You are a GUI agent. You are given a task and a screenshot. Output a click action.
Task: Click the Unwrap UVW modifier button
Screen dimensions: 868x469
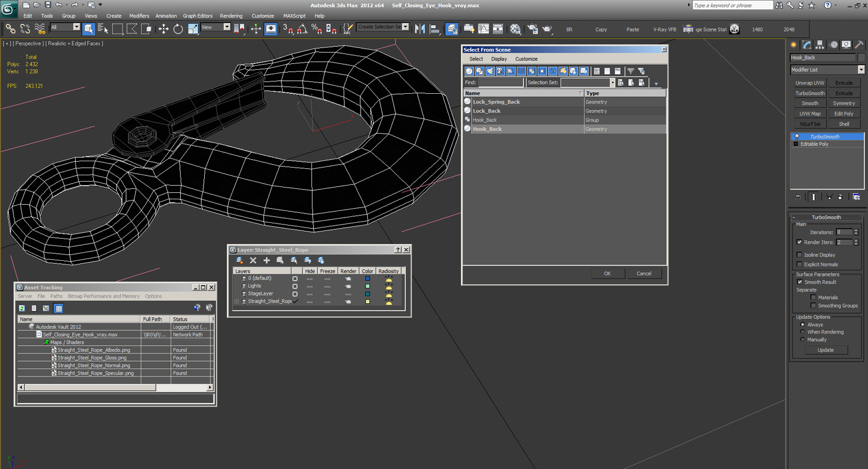tap(810, 83)
